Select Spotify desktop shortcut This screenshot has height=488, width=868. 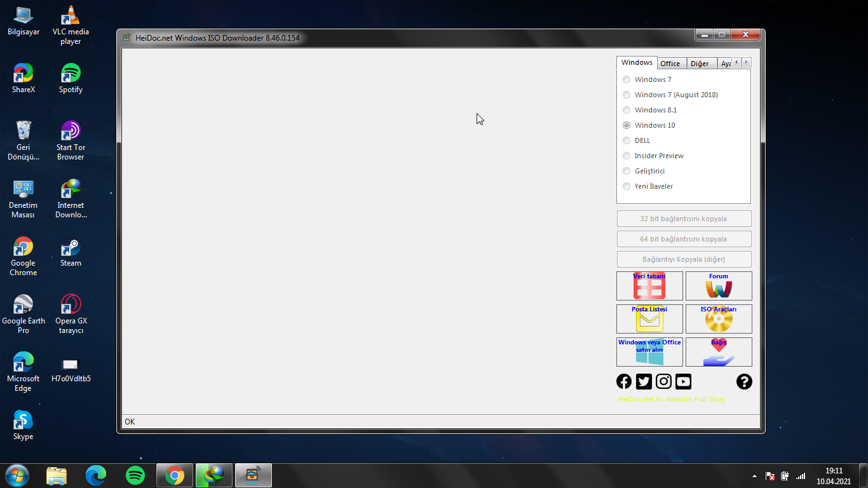[71, 79]
